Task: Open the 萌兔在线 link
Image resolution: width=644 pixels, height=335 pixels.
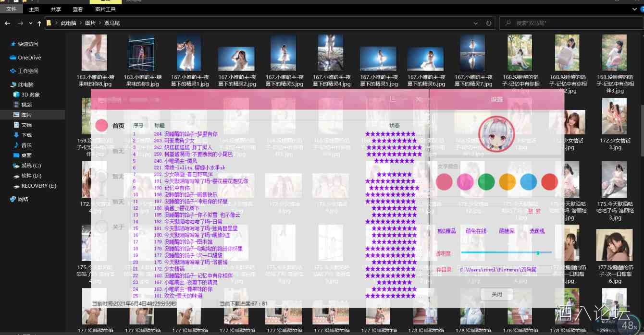Action: 475,231
